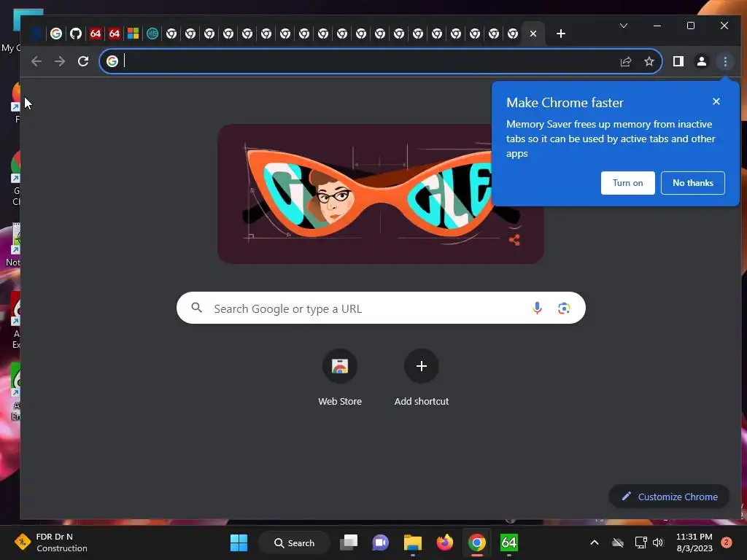Open the profile avatar menu
Viewport: 747px width, 560px height.
(x=702, y=61)
